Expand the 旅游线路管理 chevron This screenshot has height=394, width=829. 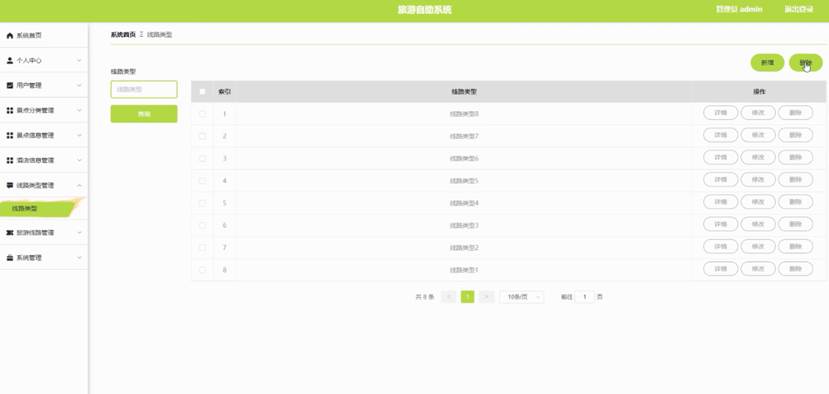[x=79, y=232]
